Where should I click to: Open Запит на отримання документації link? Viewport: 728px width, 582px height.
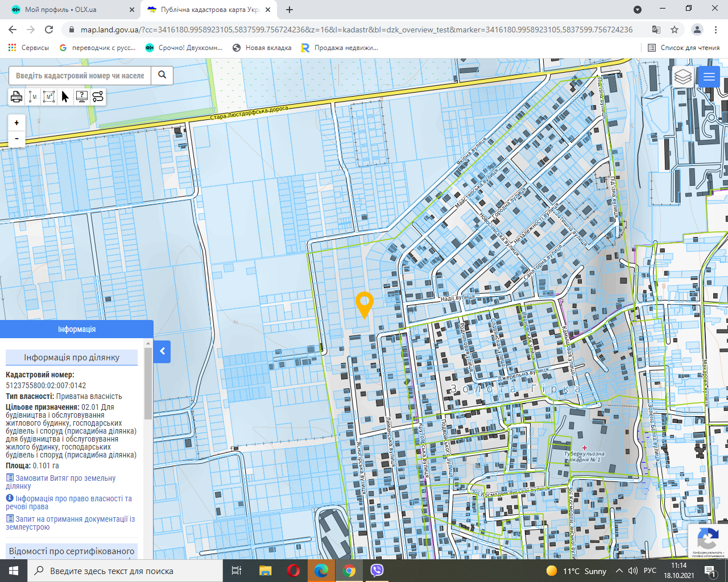pyautogui.click(x=71, y=523)
